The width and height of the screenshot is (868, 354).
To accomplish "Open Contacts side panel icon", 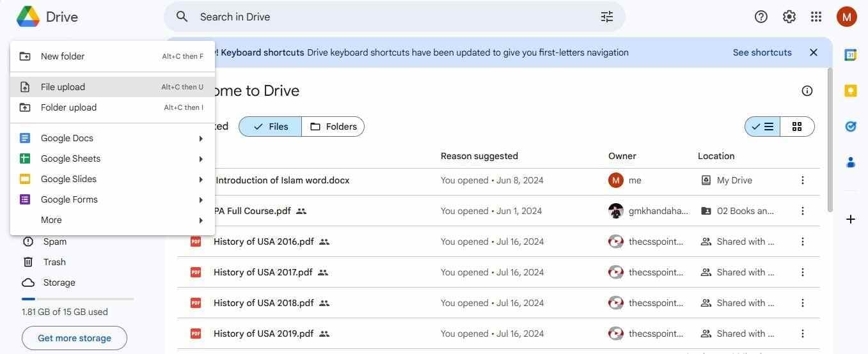I will [x=851, y=162].
